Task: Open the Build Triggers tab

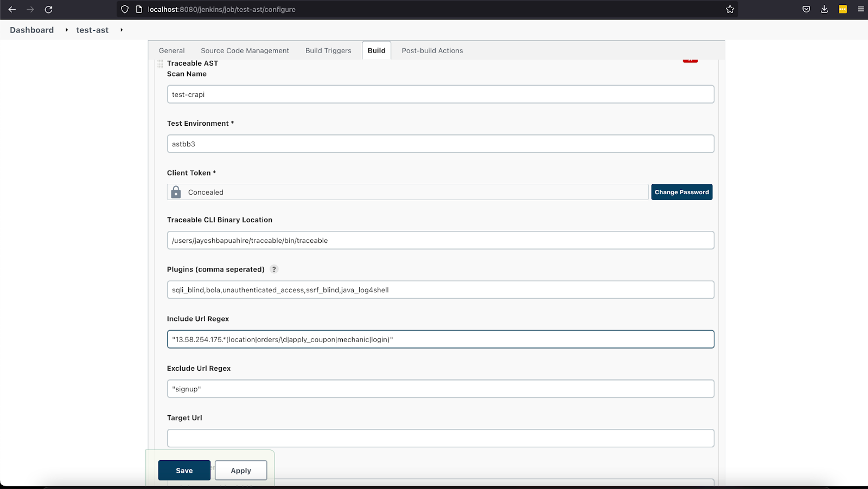Action: tap(328, 50)
